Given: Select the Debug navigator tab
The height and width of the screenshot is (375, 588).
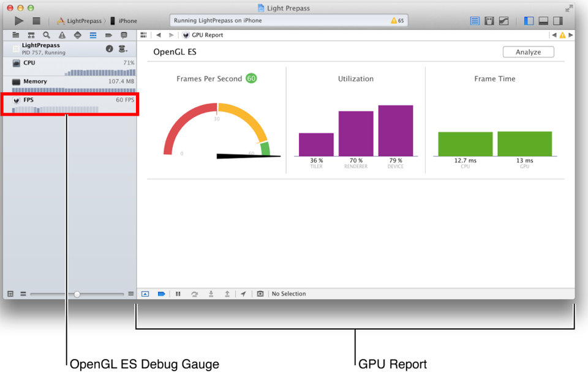Looking at the screenshot, I should (93, 35).
